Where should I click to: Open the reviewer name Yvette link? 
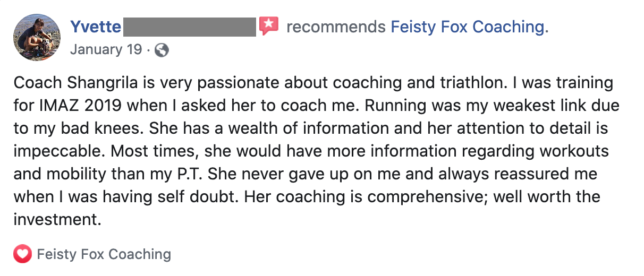tap(96, 27)
